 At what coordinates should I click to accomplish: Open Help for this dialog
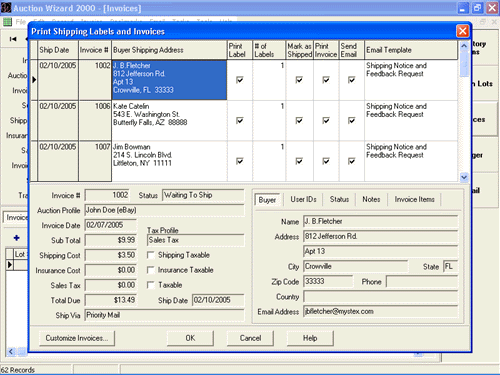tap(310, 338)
